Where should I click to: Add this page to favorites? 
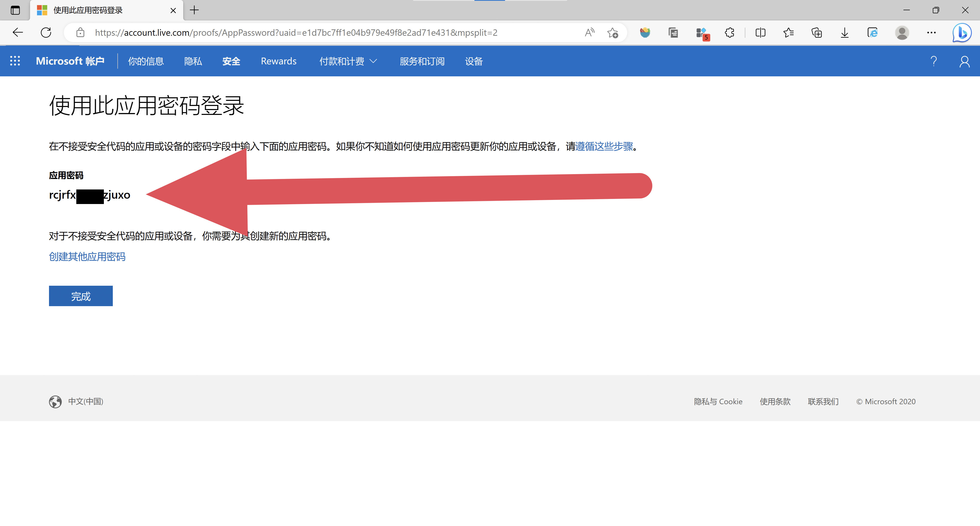[612, 33]
